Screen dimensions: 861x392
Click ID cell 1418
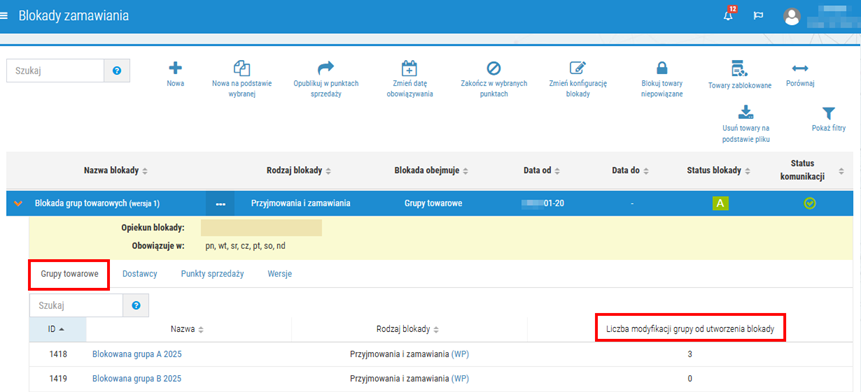point(58,354)
